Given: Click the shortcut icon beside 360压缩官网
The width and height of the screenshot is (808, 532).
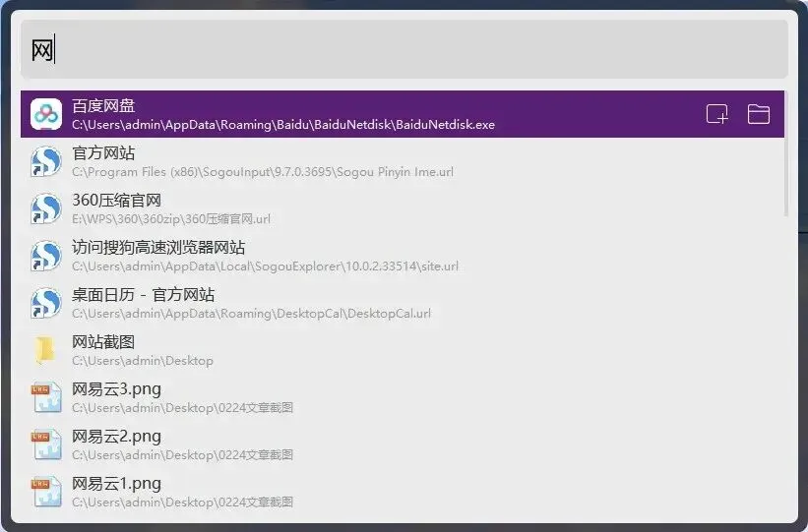Looking at the screenshot, I should pyautogui.click(x=46, y=208).
